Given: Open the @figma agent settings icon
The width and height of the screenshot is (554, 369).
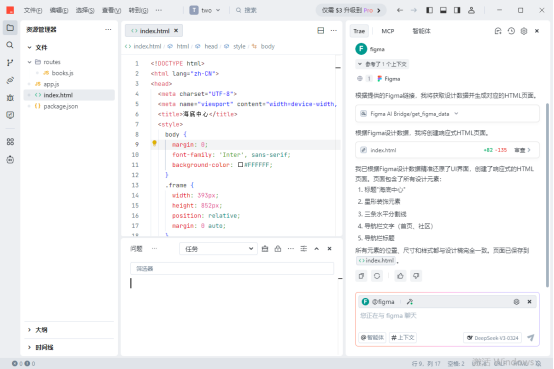Looking at the screenshot, I should 516,302.
